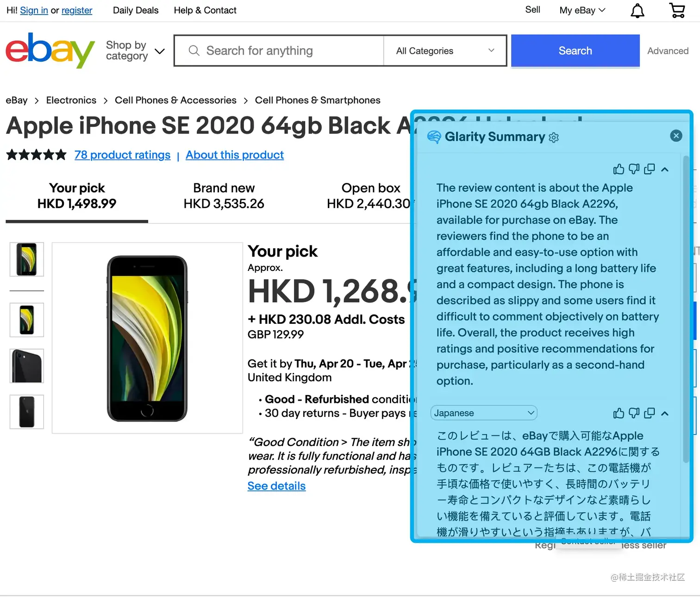Open the 78 product ratings link

[122, 155]
